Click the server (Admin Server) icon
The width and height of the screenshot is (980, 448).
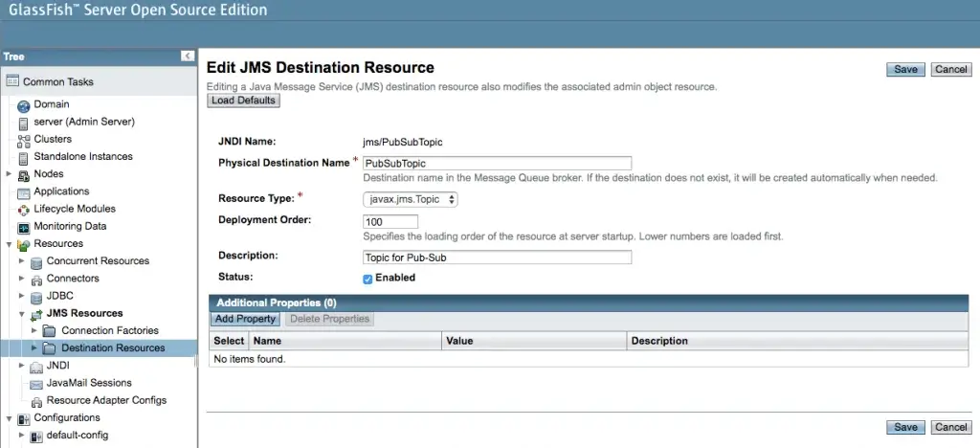pos(24,123)
